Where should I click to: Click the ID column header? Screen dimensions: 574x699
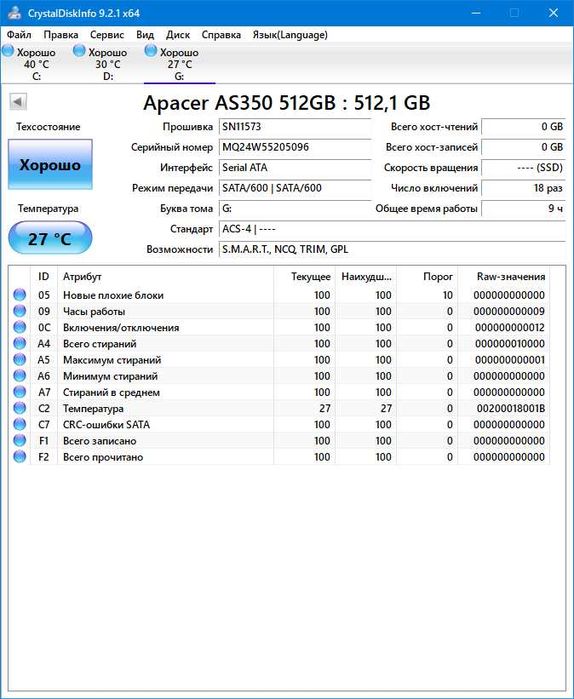[44, 276]
